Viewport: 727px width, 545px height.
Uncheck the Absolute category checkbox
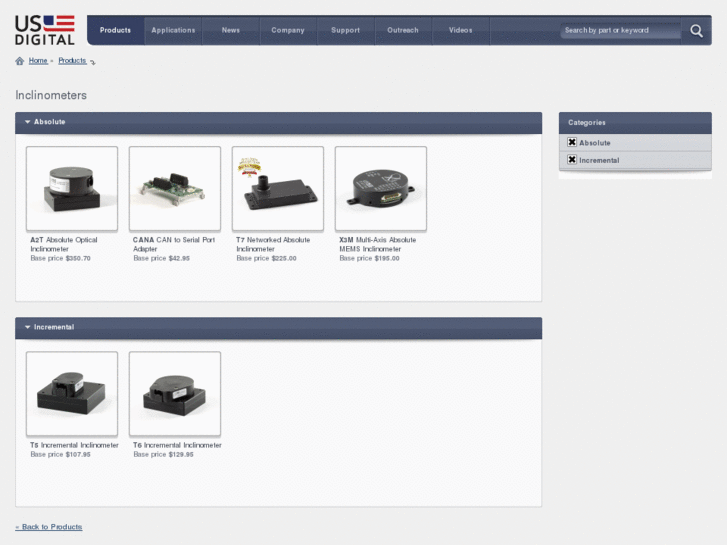click(572, 142)
